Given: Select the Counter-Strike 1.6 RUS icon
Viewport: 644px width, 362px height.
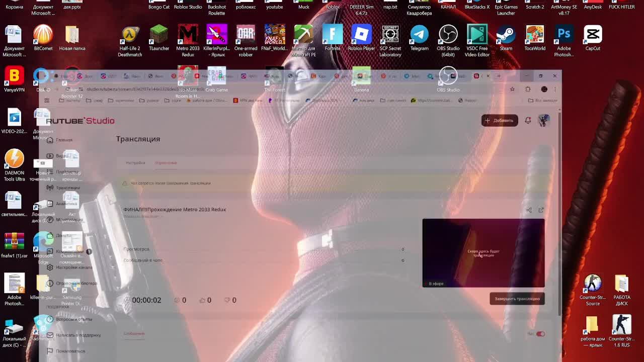Looking at the screenshot, I should pyautogui.click(x=622, y=331).
